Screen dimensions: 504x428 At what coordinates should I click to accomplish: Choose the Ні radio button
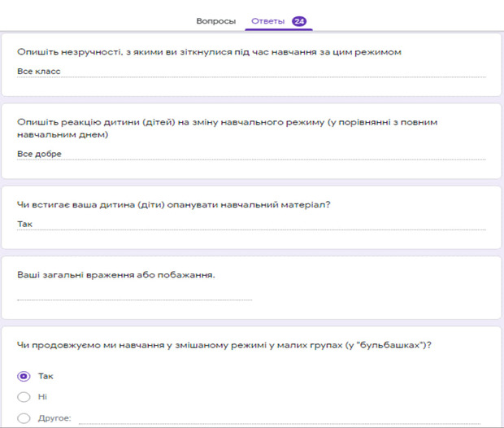click(24, 397)
